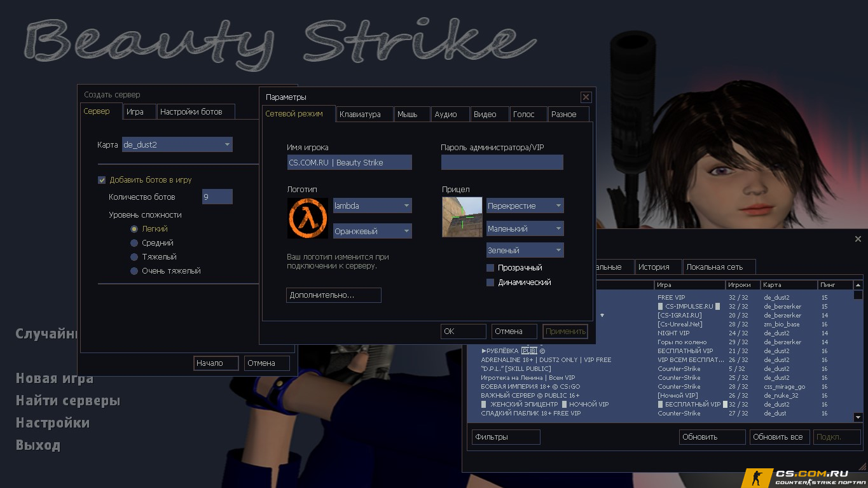The height and width of the screenshot is (488, 868).
Task: Sort server list by Игра column
Action: coord(690,285)
